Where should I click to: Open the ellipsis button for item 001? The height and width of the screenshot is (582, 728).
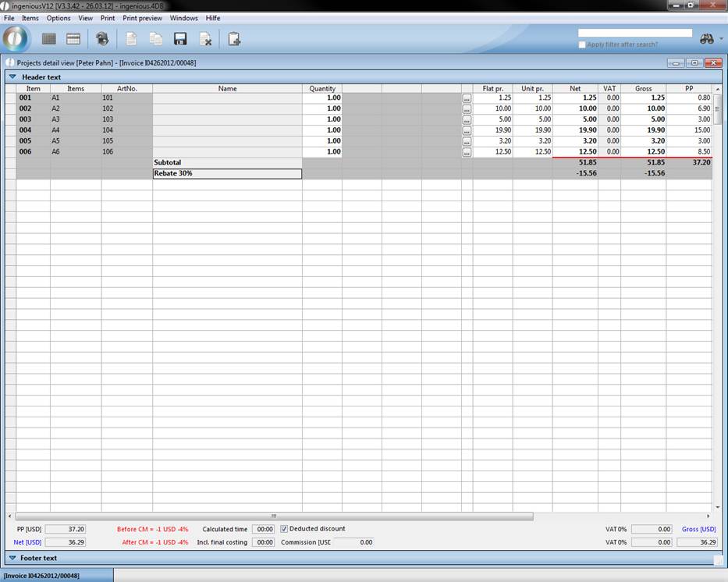pyautogui.click(x=467, y=98)
